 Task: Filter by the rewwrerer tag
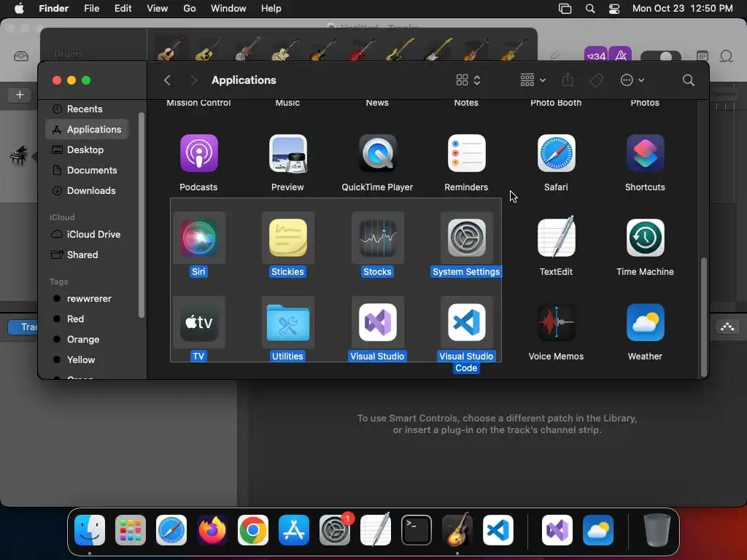pyautogui.click(x=88, y=298)
